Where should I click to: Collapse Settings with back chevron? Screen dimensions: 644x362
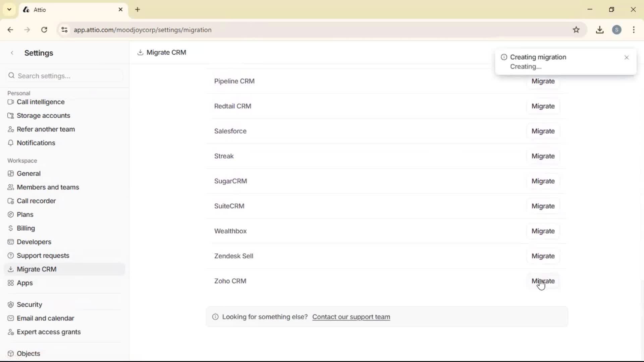pyautogui.click(x=12, y=53)
